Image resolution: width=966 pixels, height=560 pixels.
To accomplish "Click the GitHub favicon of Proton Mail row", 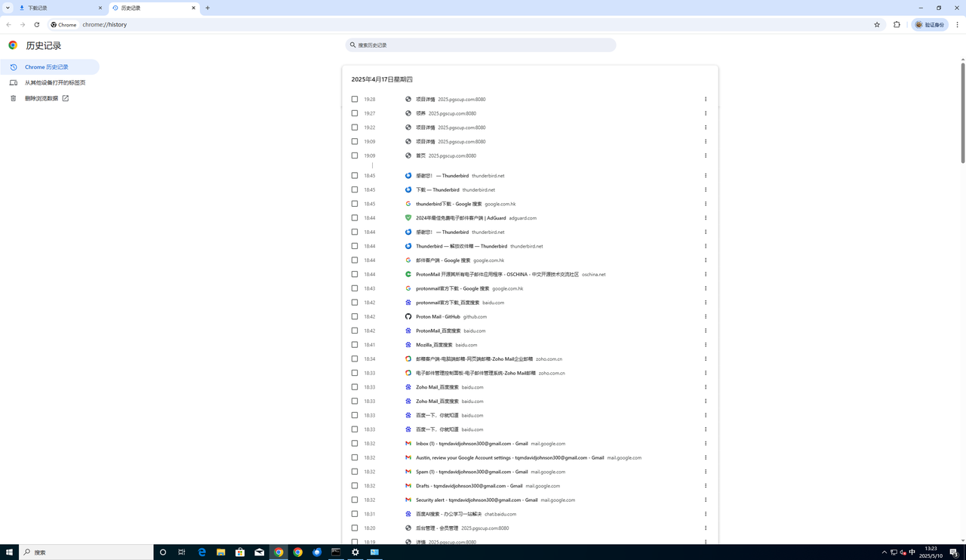I will (408, 317).
